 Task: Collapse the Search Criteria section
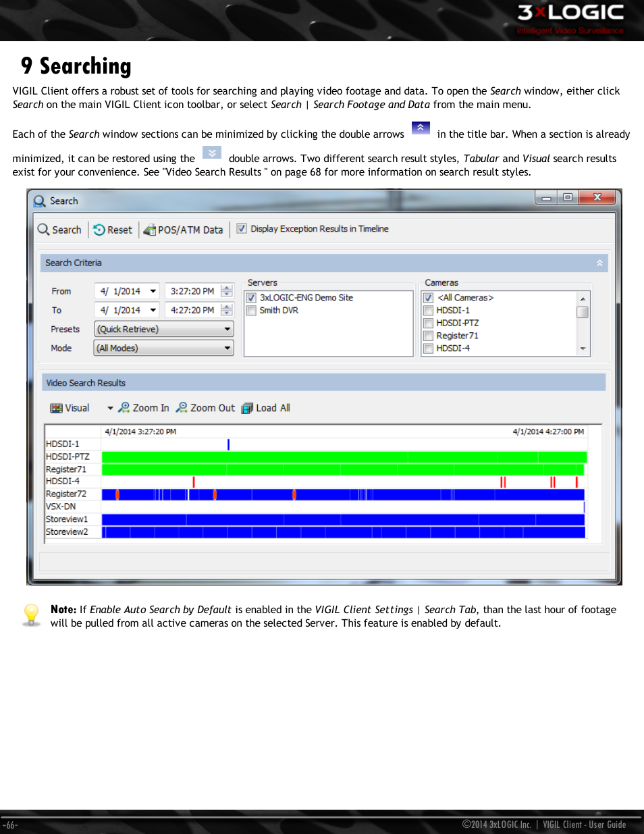point(599,263)
